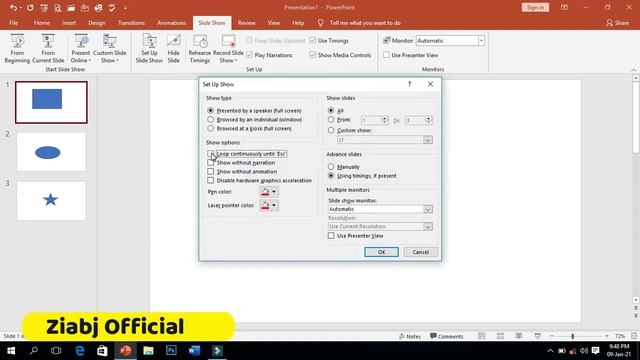Screen dimensions: 640x360
Task: Start slideshow From Current Slide
Action: click(48, 49)
